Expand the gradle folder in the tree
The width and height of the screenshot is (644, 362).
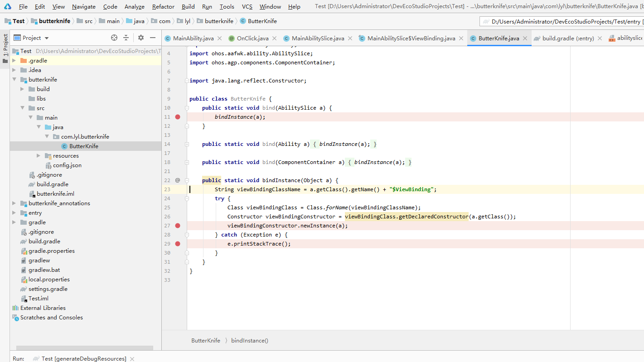[15, 222]
